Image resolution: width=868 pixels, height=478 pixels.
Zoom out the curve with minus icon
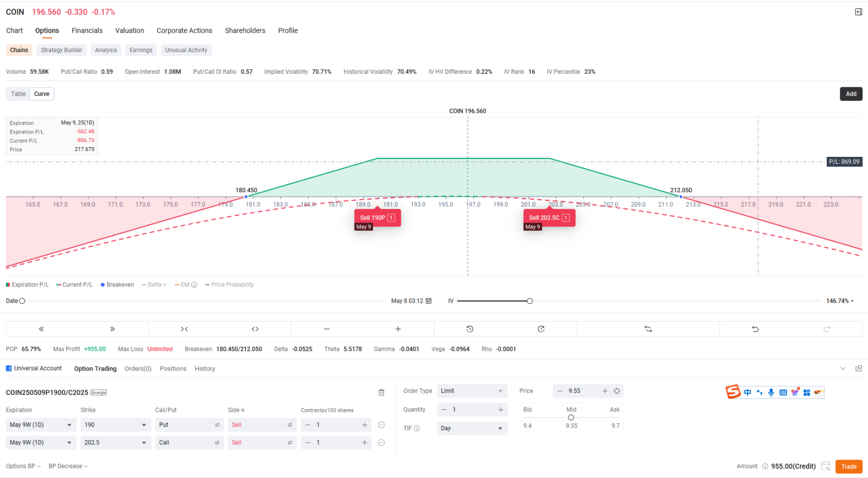coord(327,329)
